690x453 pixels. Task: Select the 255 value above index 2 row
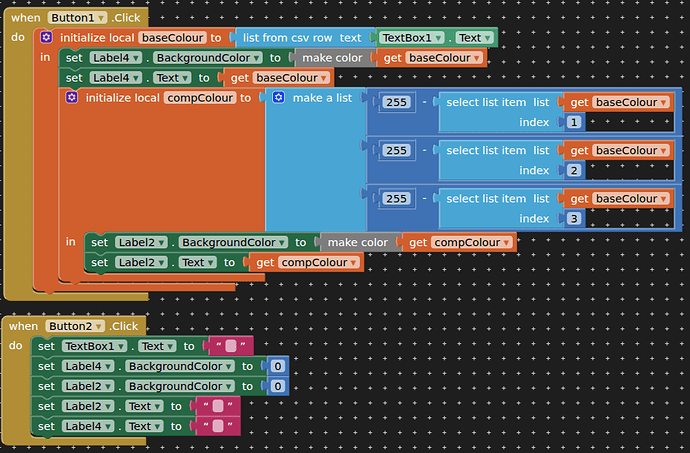click(x=397, y=150)
